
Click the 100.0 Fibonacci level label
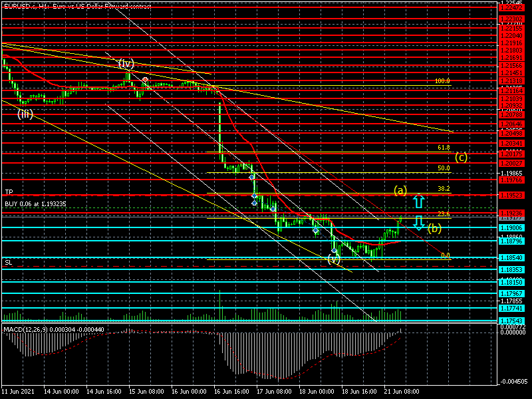442,80
